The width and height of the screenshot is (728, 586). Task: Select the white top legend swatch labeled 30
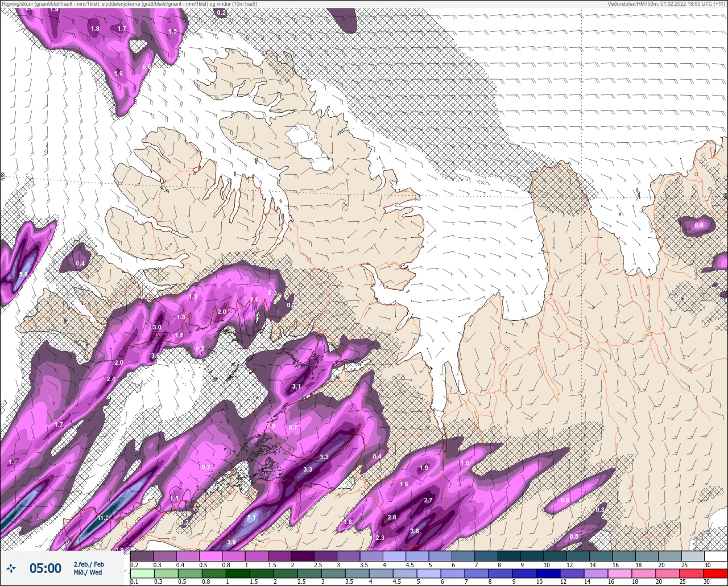(x=715, y=556)
